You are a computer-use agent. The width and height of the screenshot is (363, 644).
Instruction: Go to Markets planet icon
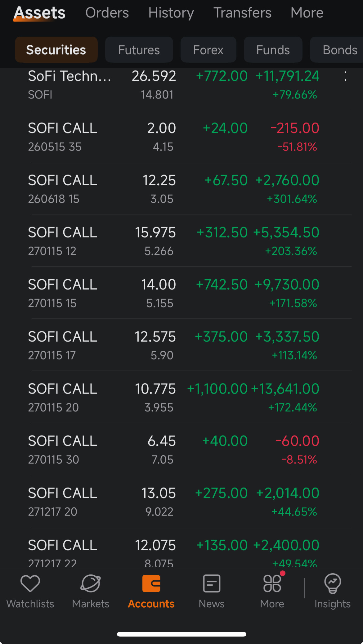click(91, 583)
